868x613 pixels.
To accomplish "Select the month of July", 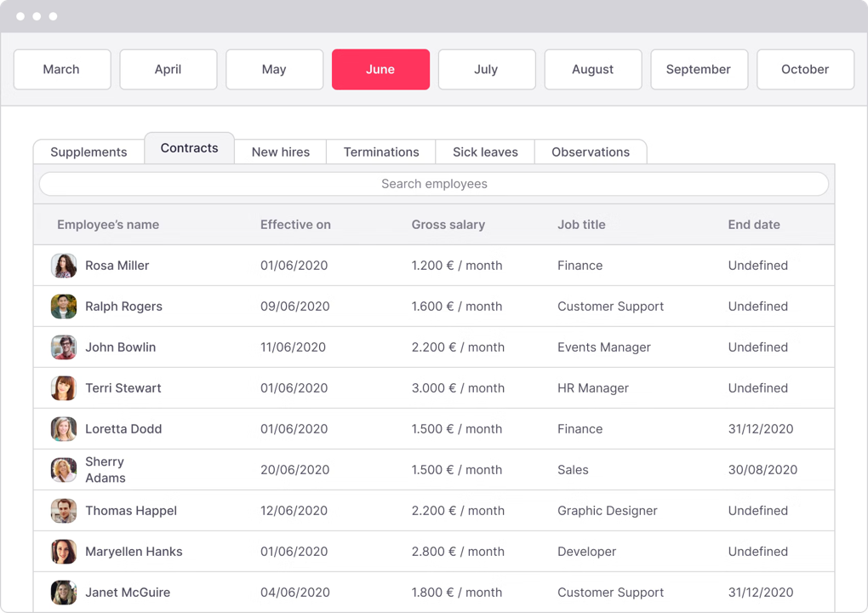I will pyautogui.click(x=486, y=69).
